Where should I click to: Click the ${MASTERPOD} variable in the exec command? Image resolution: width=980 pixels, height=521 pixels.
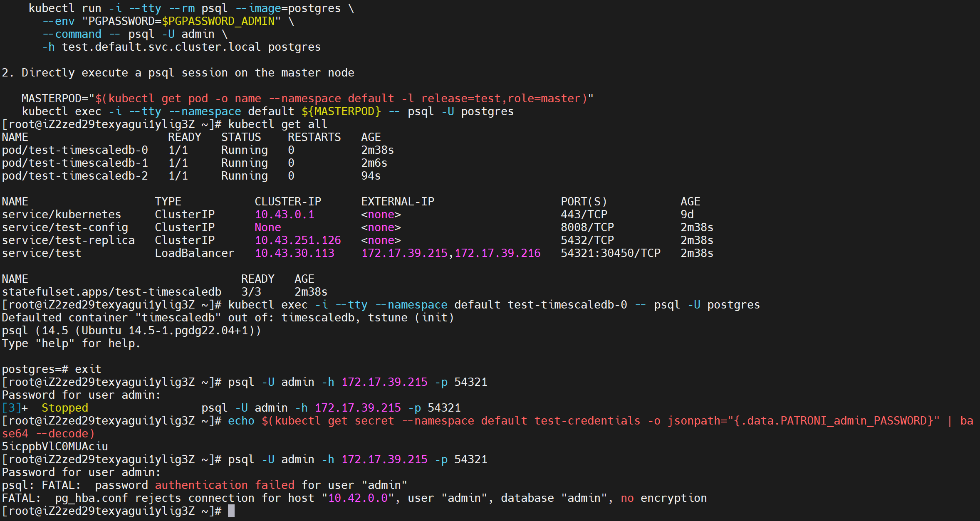pyautogui.click(x=341, y=111)
